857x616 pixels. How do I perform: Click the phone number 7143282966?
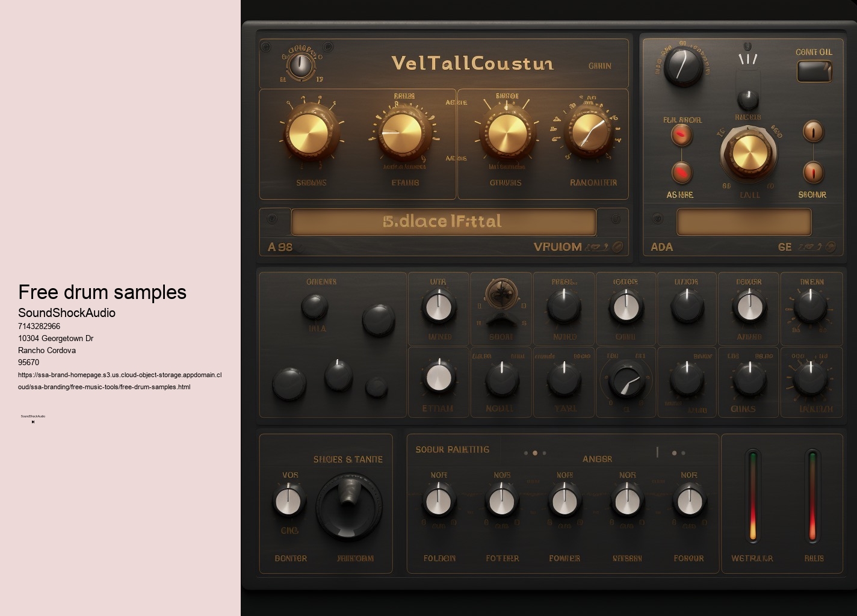(x=39, y=326)
